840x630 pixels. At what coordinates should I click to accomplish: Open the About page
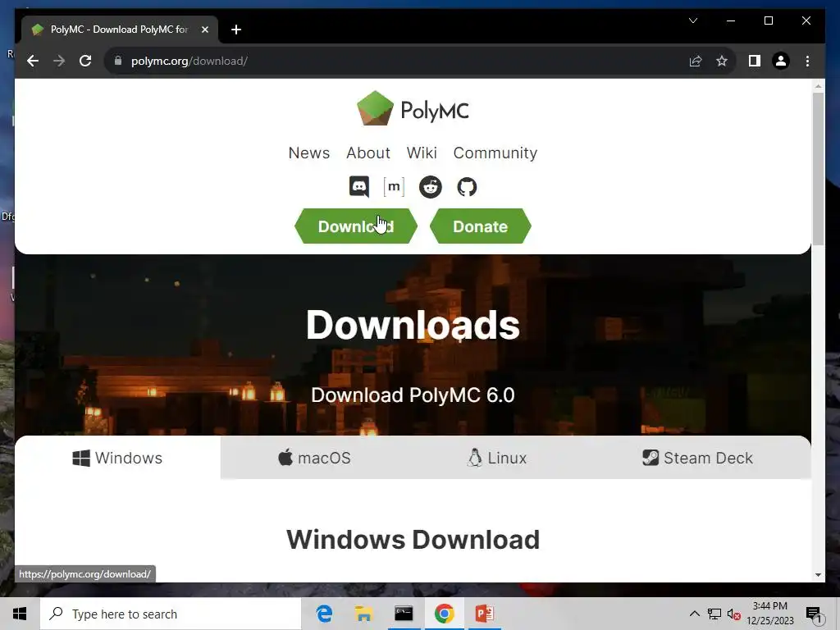[x=368, y=153]
